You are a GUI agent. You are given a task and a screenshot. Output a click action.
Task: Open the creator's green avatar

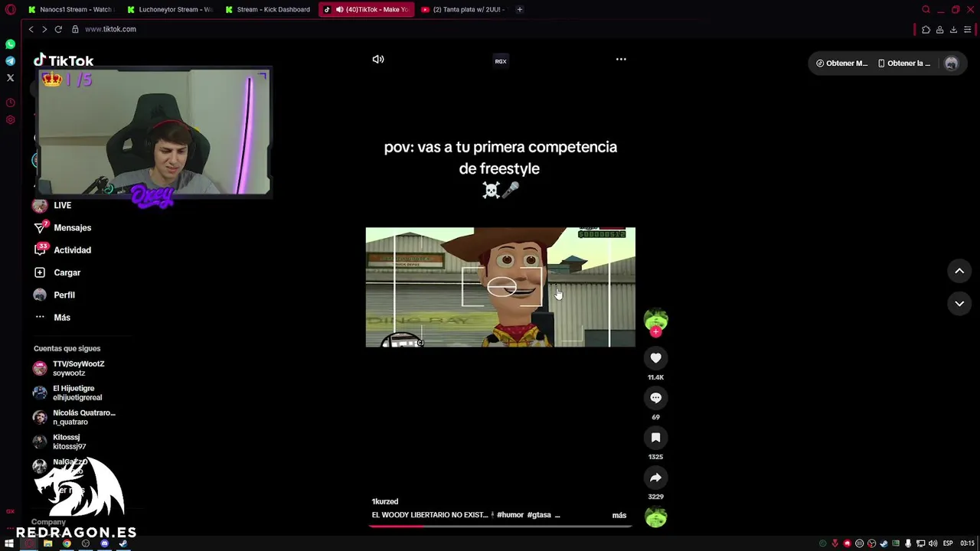tap(655, 319)
